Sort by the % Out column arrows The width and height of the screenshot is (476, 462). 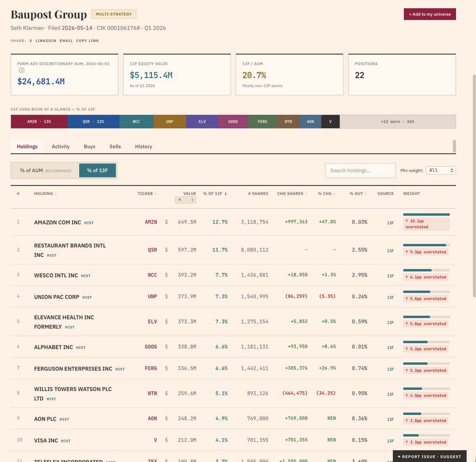366,194
